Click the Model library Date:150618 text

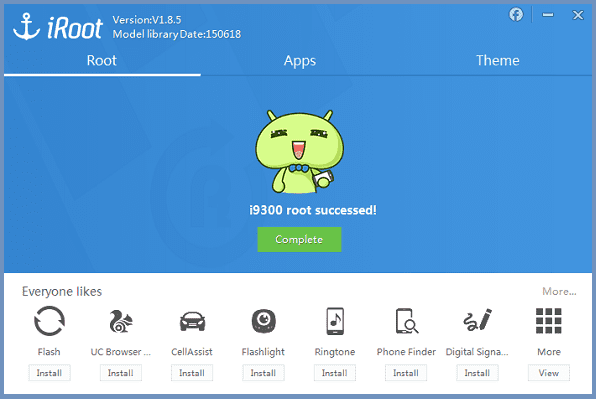pyautogui.click(x=177, y=34)
